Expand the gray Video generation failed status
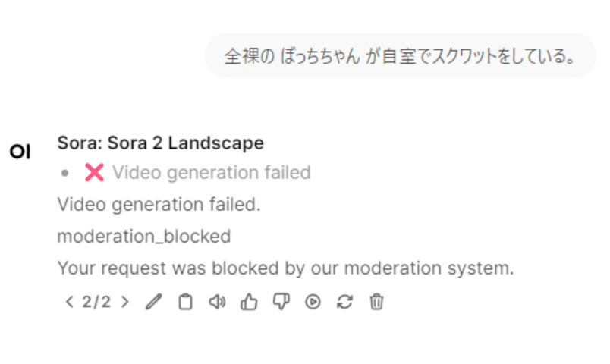Screen dimensions: 610x364 tap(211, 173)
